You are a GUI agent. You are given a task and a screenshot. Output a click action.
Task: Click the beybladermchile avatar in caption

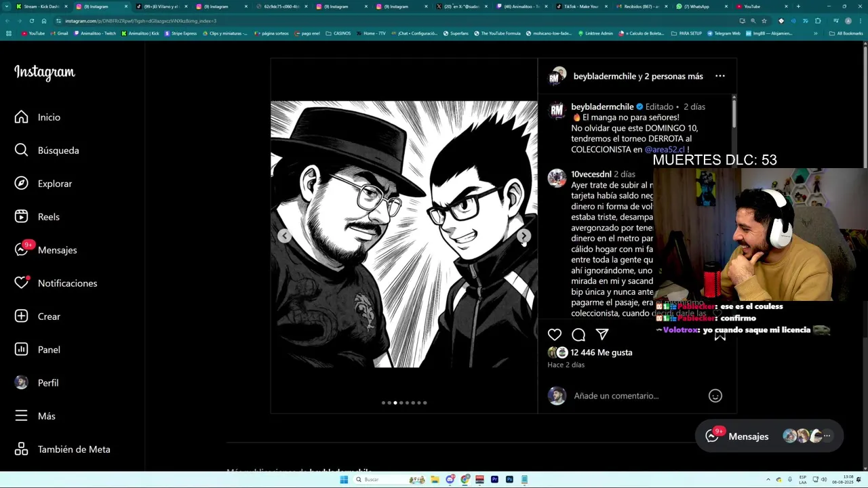pyautogui.click(x=557, y=110)
